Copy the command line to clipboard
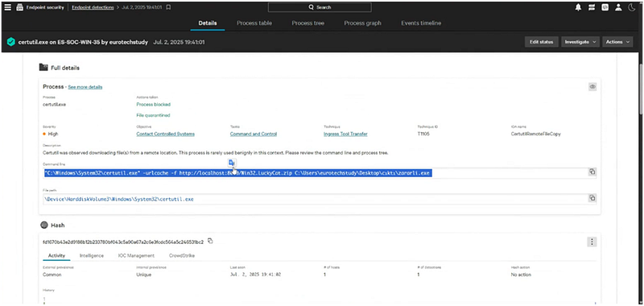The width and height of the screenshot is (644, 306). pos(592,172)
